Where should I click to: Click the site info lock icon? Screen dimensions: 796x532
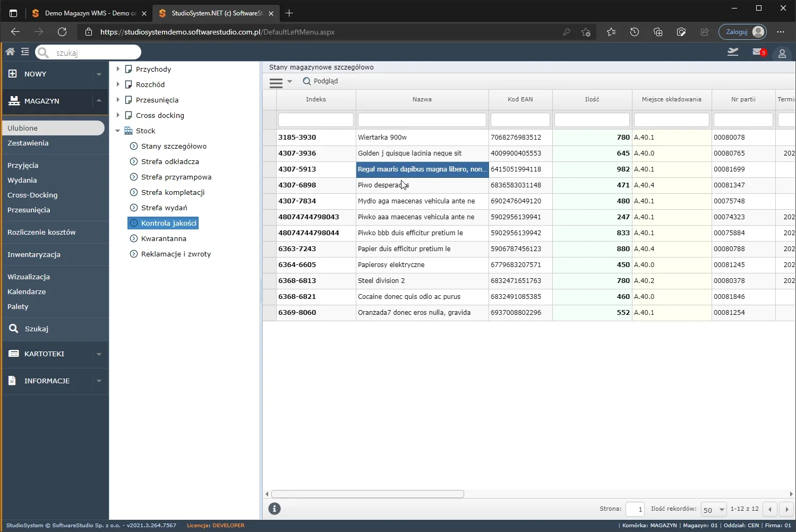point(89,32)
